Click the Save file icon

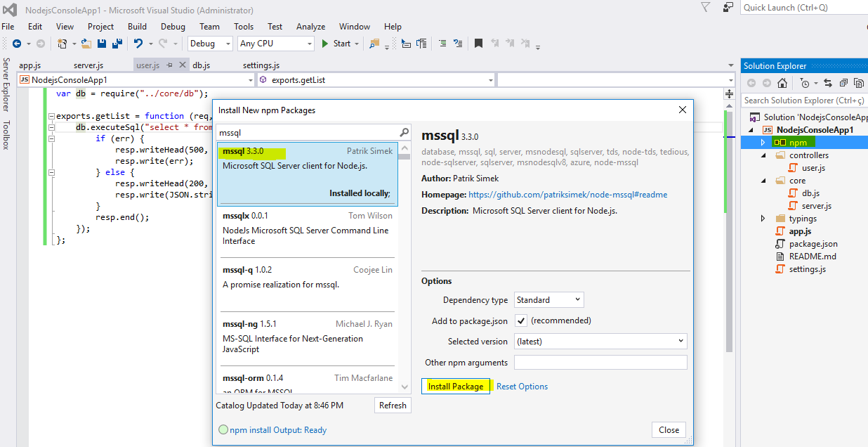(x=102, y=44)
